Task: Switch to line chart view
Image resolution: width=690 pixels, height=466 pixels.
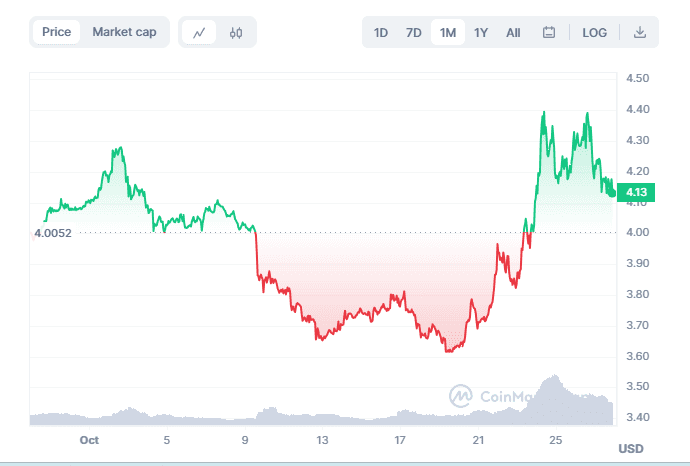Action: tap(199, 32)
